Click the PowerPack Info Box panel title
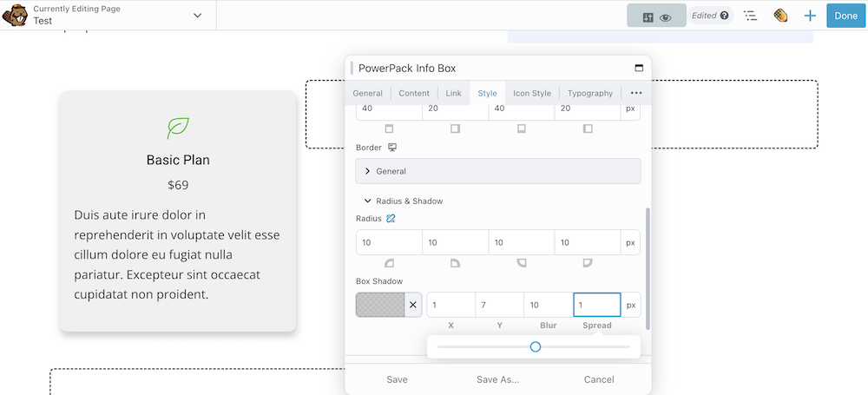868x395 pixels. pos(407,68)
